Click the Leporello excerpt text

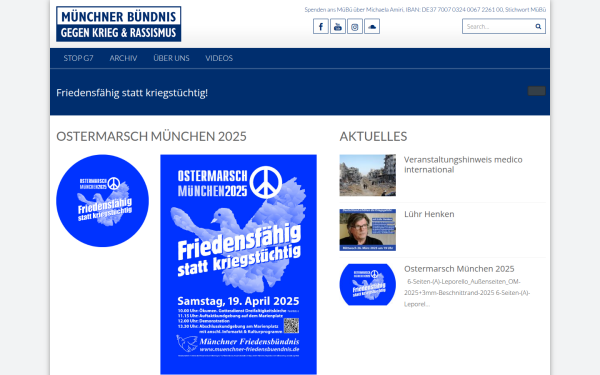(x=467, y=293)
